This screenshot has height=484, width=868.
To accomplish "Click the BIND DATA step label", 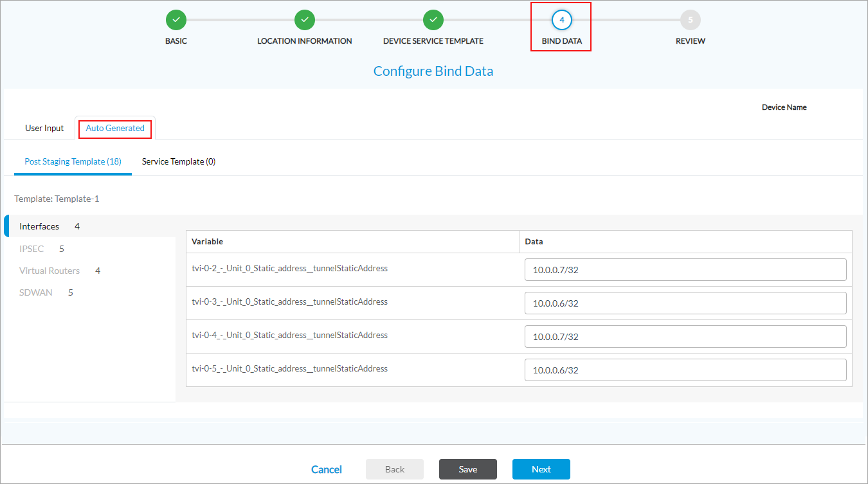I will [562, 41].
